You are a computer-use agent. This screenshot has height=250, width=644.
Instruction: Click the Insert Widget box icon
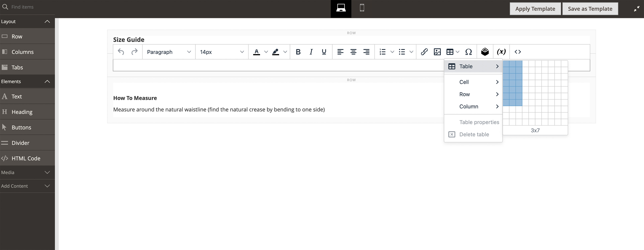click(x=485, y=52)
